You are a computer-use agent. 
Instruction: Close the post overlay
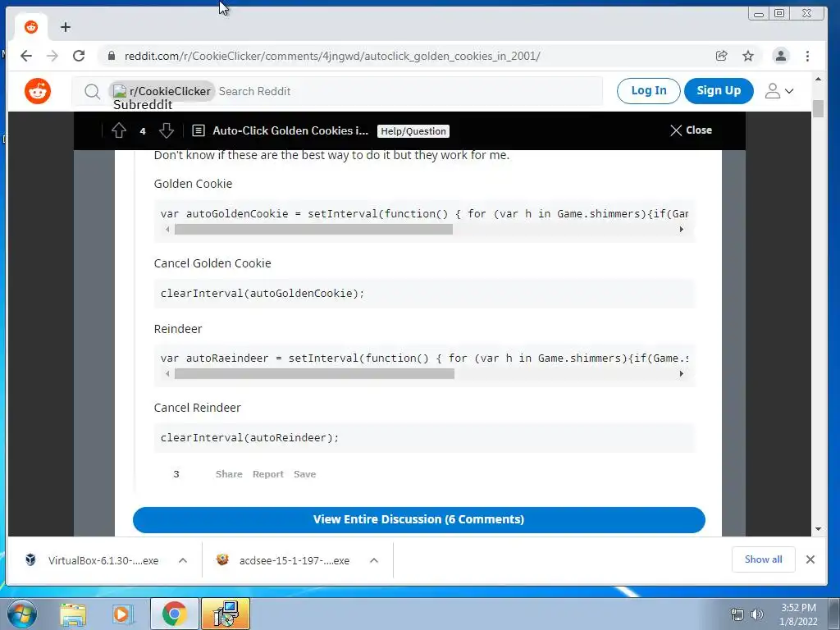click(x=691, y=130)
